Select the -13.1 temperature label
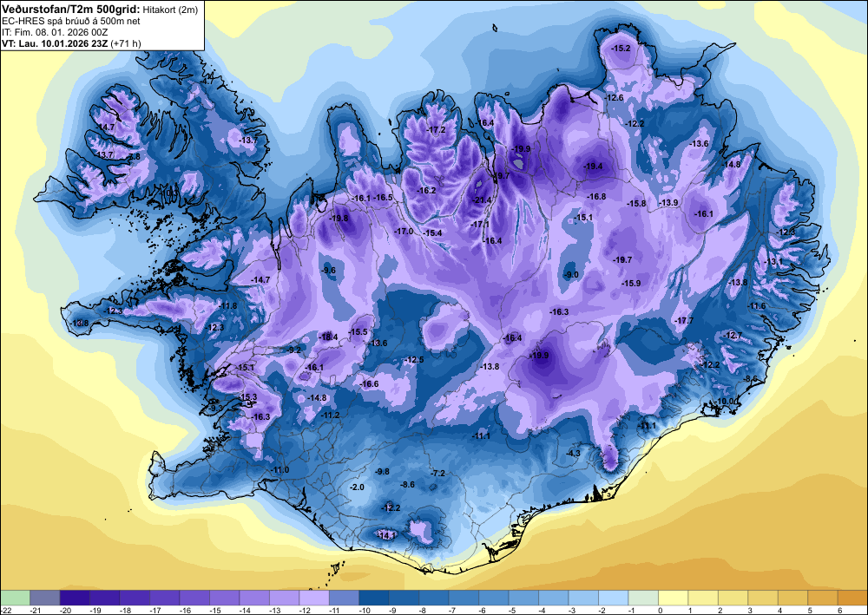Image resolution: width=868 pixels, height=615 pixels. [774, 262]
